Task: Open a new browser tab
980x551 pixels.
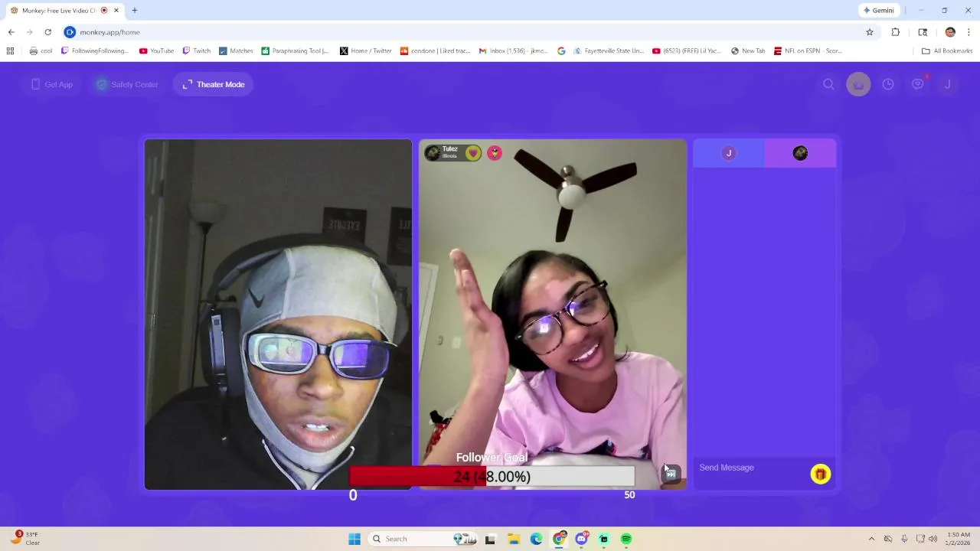Action: pyautogui.click(x=135, y=11)
